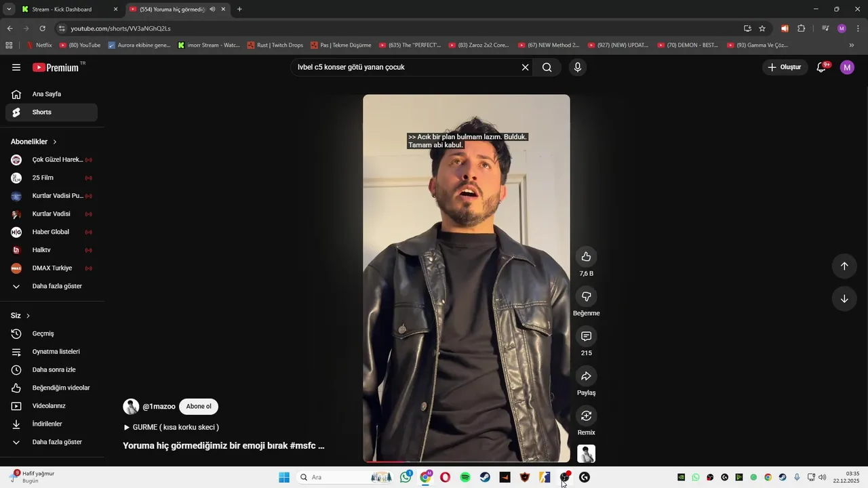Like the short with the thumbs up
The height and width of the screenshot is (488, 868).
click(x=587, y=256)
